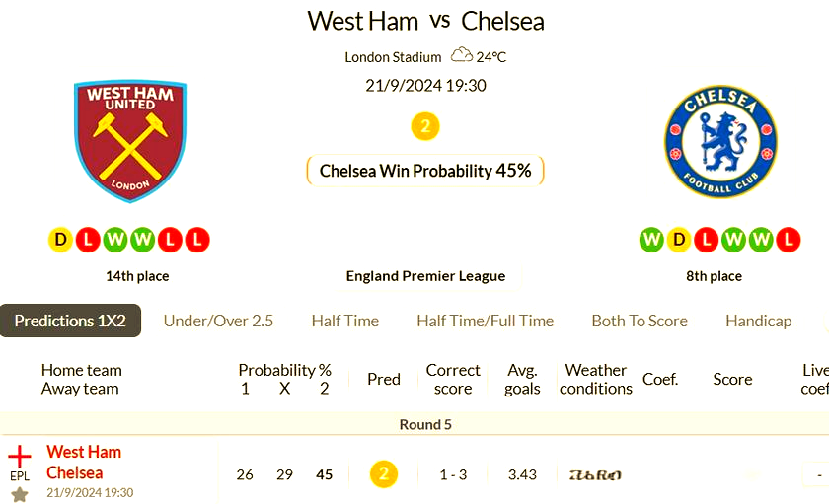Click the prediction circle in the Pred column
Viewport: 829px width, 504px height.
coord(383,474)
